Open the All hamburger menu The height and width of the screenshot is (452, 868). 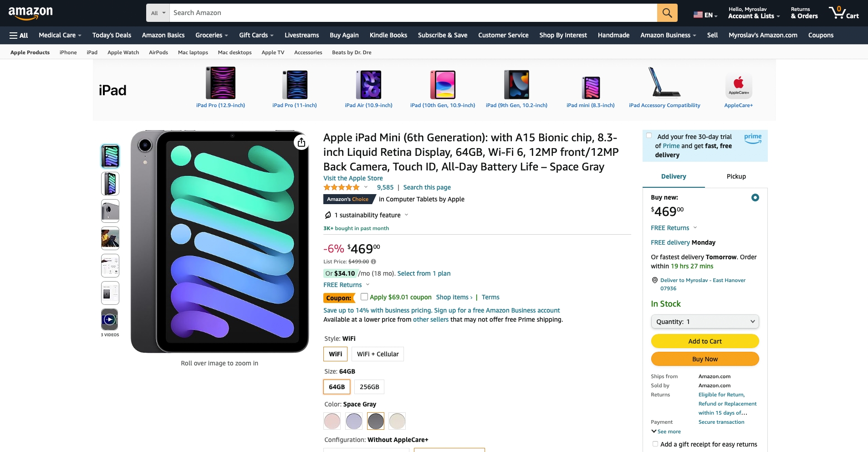pos(19,35)
